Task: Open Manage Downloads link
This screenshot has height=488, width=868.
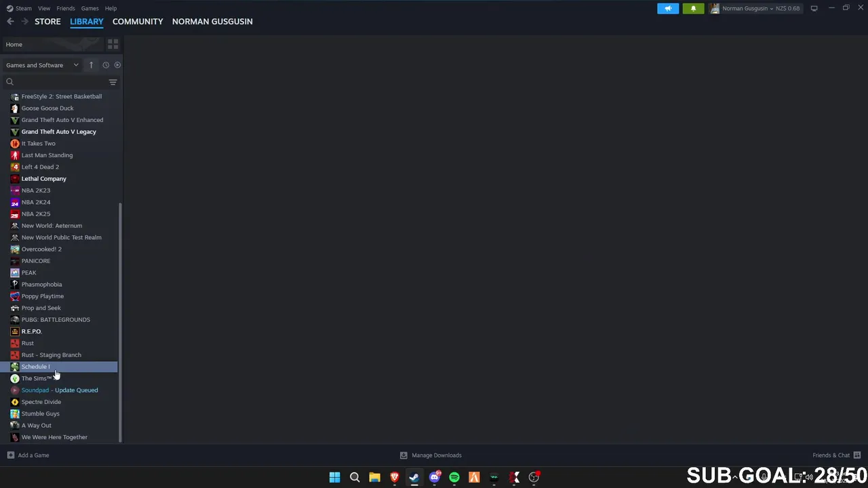Action: click(437, 455)
